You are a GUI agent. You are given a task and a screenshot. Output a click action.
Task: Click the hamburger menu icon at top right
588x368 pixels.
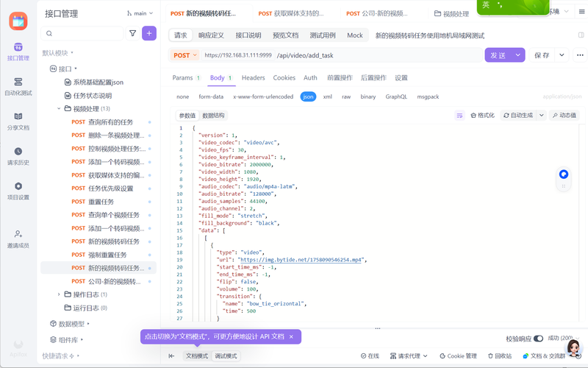581,12
